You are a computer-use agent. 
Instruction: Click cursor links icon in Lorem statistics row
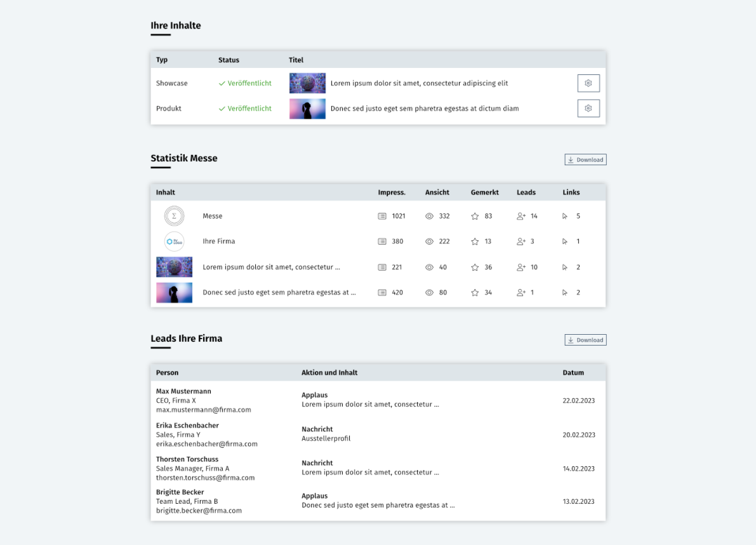(x=565, y=267)
